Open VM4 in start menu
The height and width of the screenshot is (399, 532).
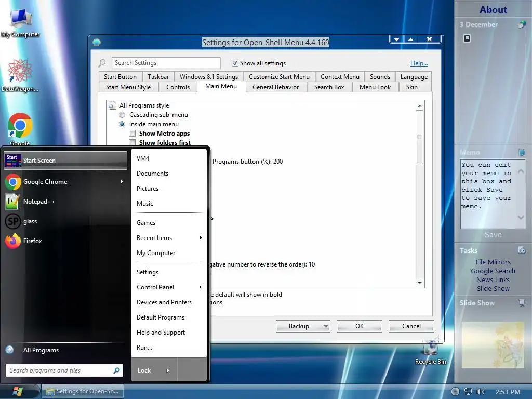click(169, 158)
